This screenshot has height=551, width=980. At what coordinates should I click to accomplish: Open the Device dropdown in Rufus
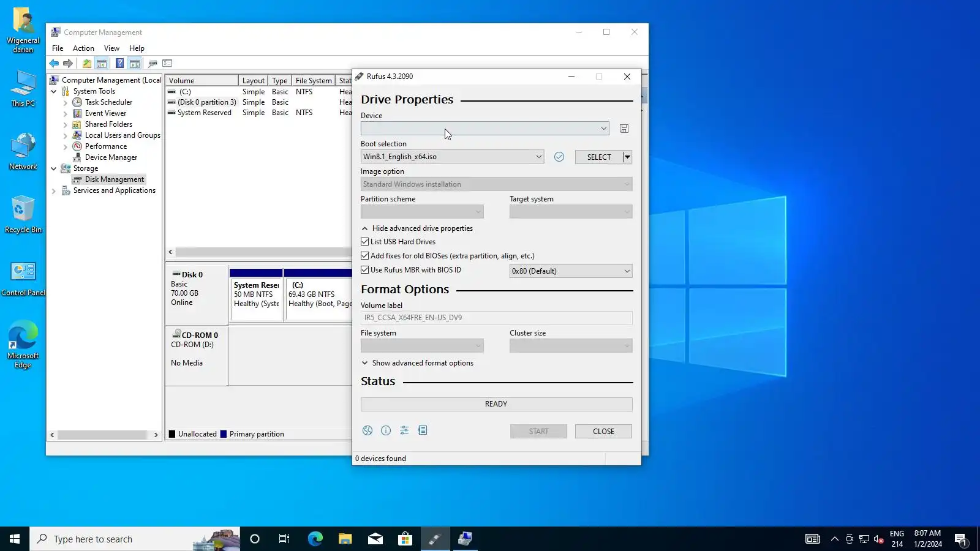pos(484,129)
